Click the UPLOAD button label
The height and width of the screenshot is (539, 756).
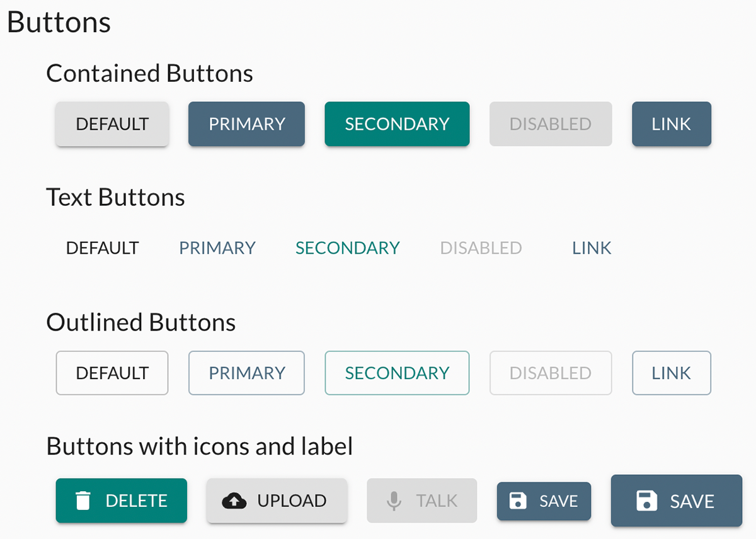tap(292, 501)
